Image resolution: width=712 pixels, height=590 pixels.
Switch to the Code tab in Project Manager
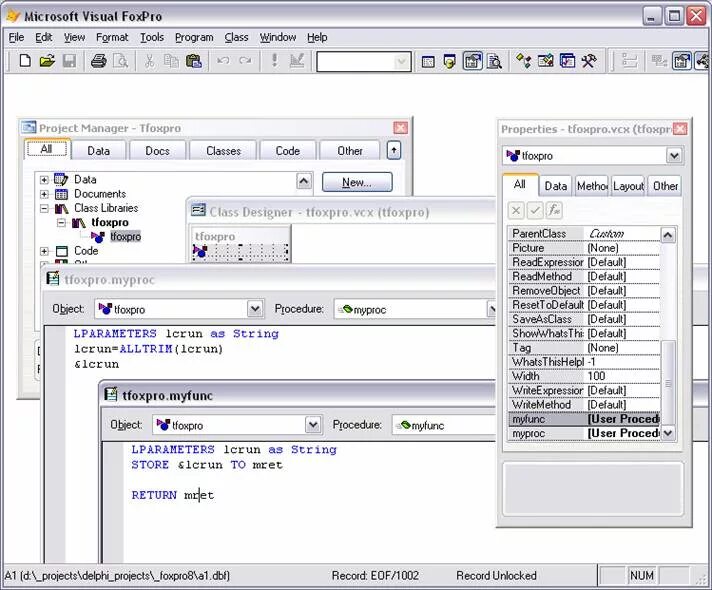(287, 151)
